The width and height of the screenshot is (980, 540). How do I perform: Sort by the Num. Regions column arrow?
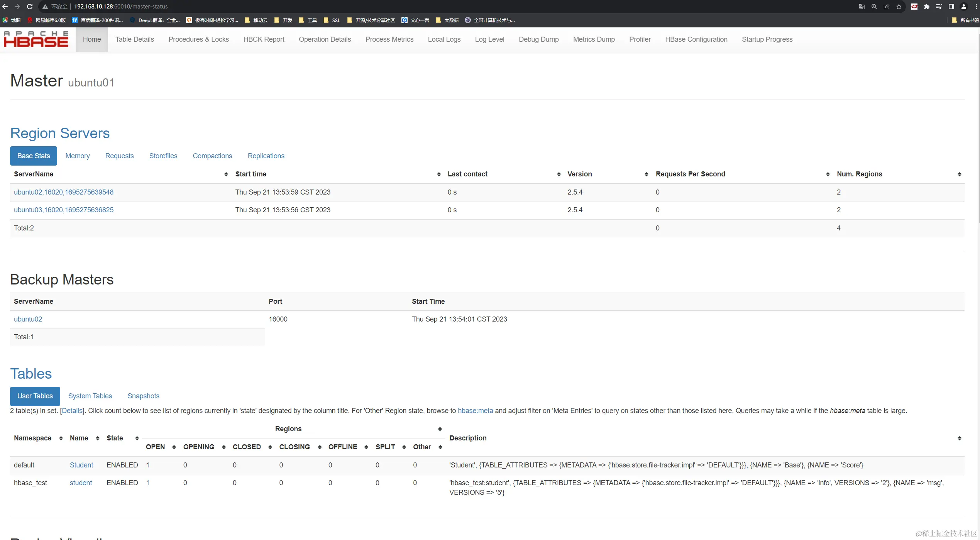959,174
